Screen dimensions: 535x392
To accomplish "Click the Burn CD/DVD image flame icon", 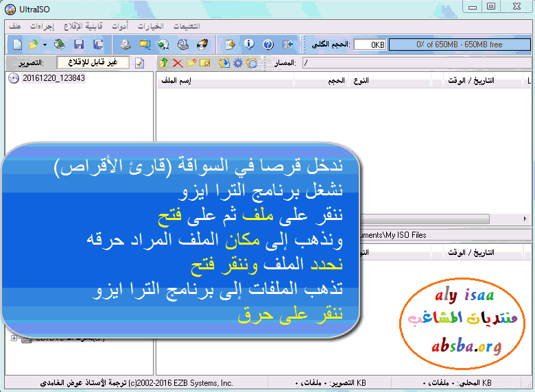I will tap(202, 45).
